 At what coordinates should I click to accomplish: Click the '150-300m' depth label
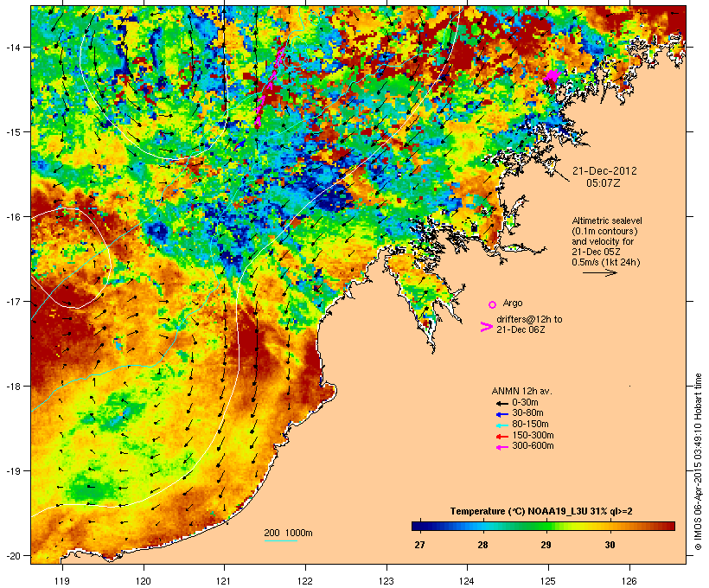pyautogui.click(x=533, y=435)
